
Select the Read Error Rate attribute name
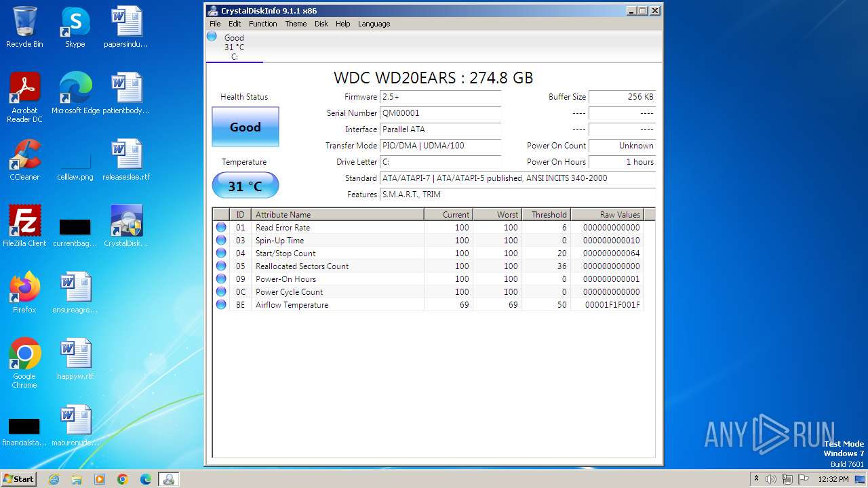[283, 228]
